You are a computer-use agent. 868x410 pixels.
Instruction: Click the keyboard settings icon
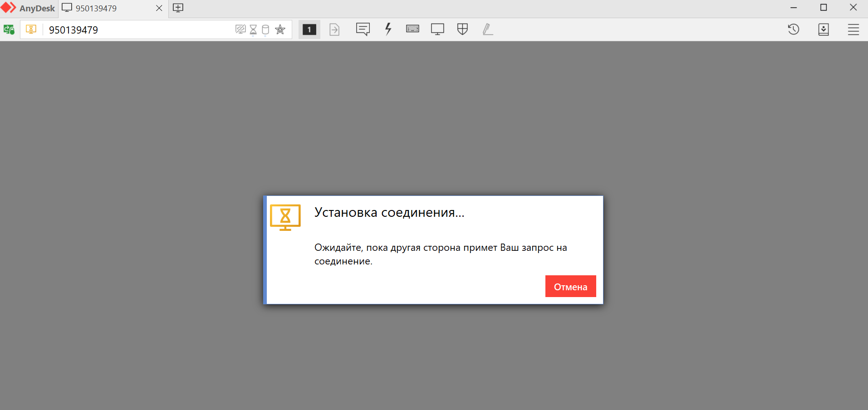[412, 29]
